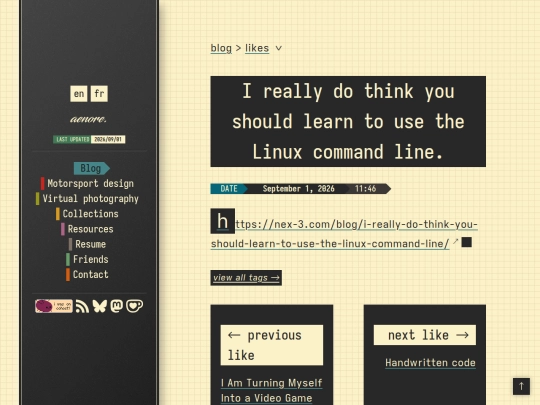Click the cohost badge image
The image size is (540, 405).
coord(54,306)
